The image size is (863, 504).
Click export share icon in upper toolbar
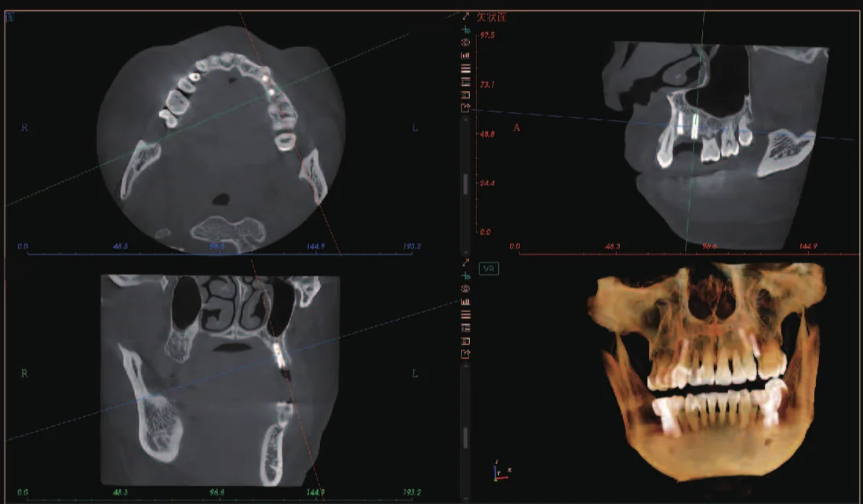coord(465,107)
